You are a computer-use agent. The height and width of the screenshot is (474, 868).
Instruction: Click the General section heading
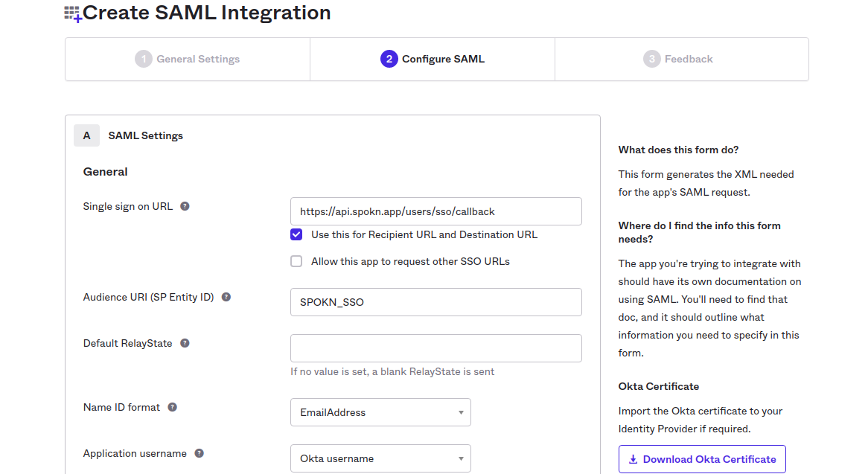point(105,171)
